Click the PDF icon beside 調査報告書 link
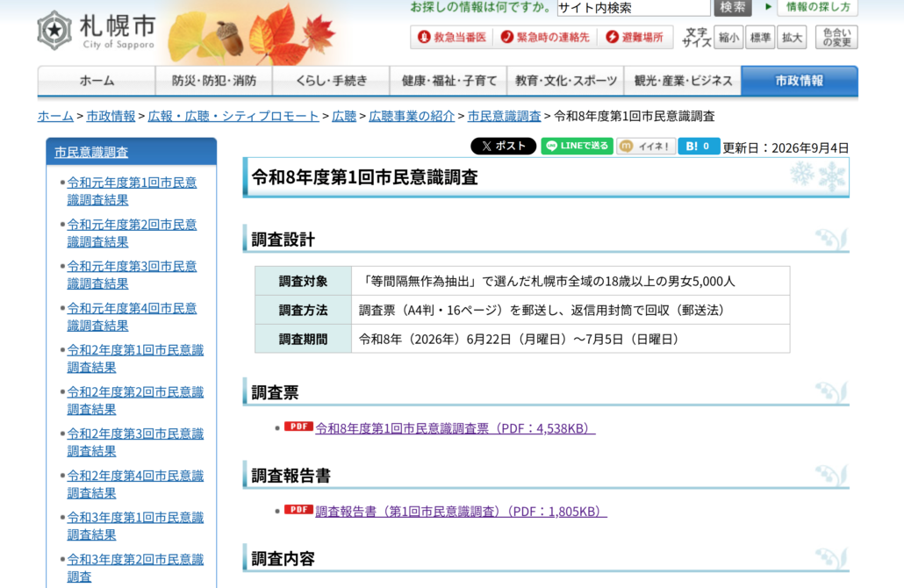Screen dimensions: 904x588 (298, 510)
